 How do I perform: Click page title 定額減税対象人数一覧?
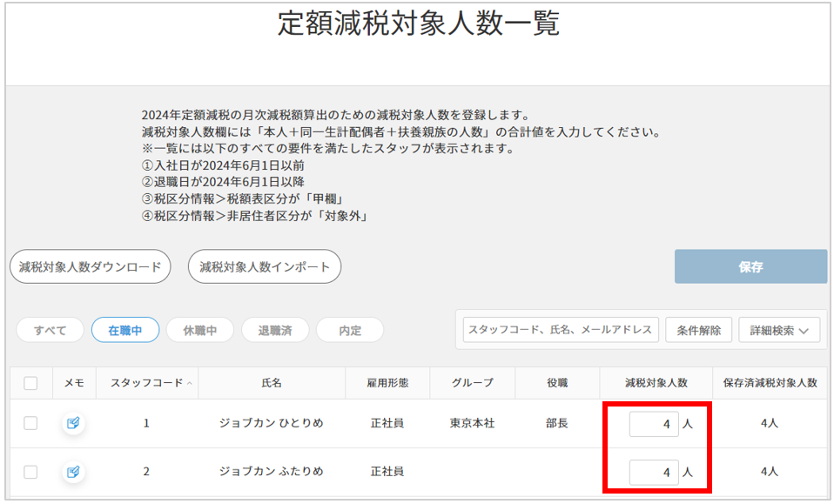[418, 24]
